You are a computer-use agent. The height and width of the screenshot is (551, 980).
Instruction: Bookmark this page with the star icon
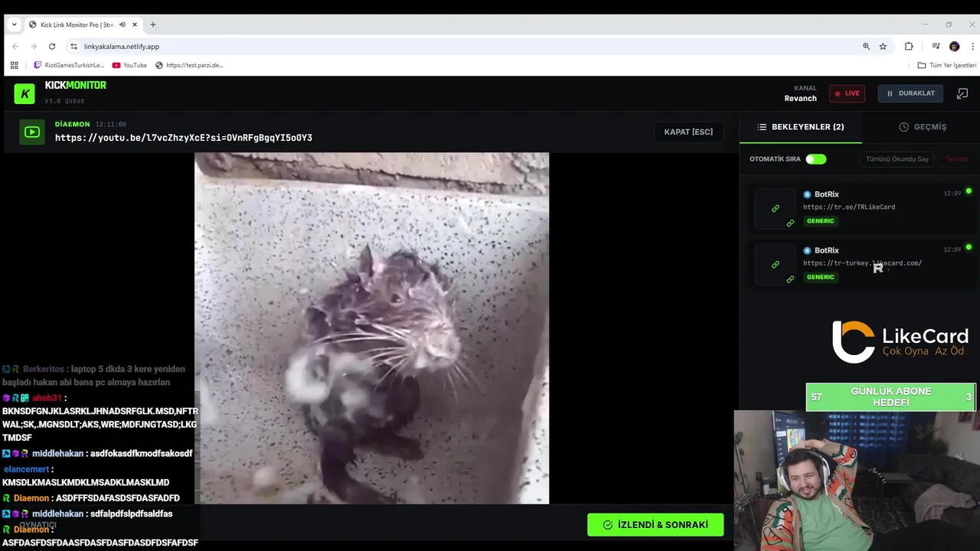(x=883, y=47)
